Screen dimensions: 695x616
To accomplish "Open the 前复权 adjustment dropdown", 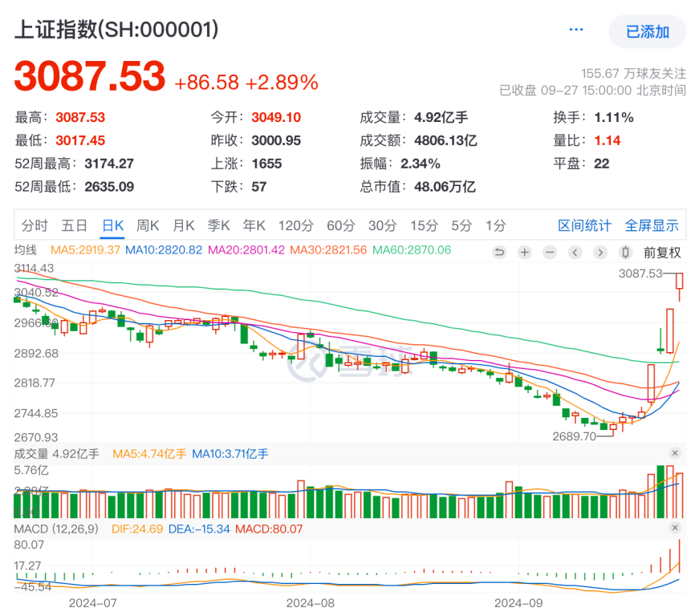I will 662,253.
